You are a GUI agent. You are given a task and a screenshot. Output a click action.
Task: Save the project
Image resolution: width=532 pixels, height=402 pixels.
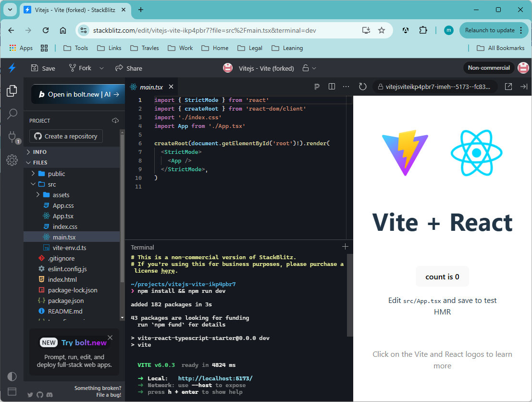coord(43,68)
